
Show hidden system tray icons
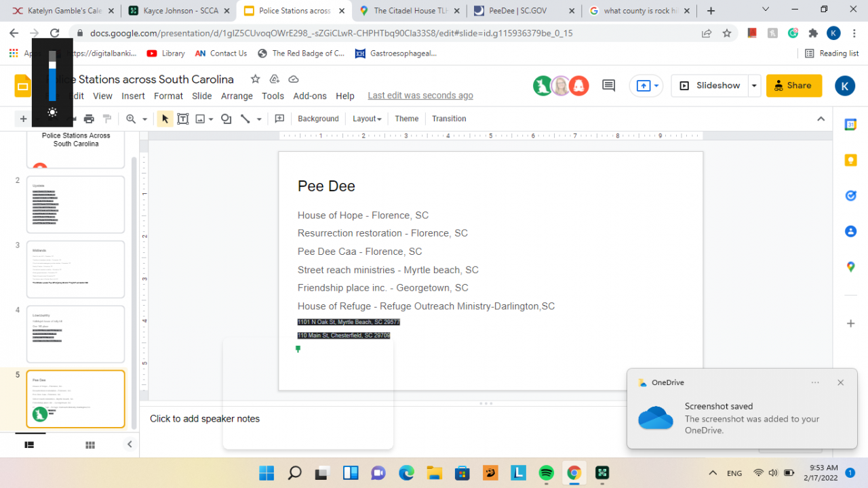click(x=713, y=473)
